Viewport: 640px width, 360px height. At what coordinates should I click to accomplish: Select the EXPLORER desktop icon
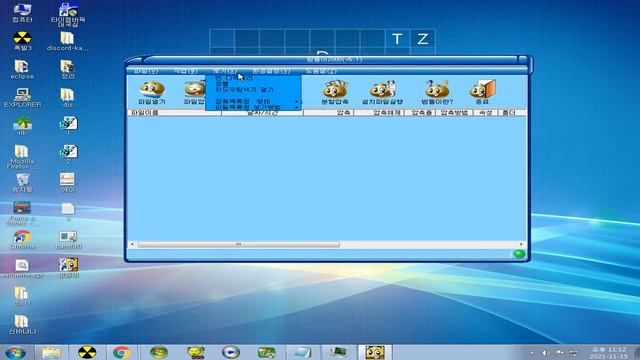(x=22, y=98)
